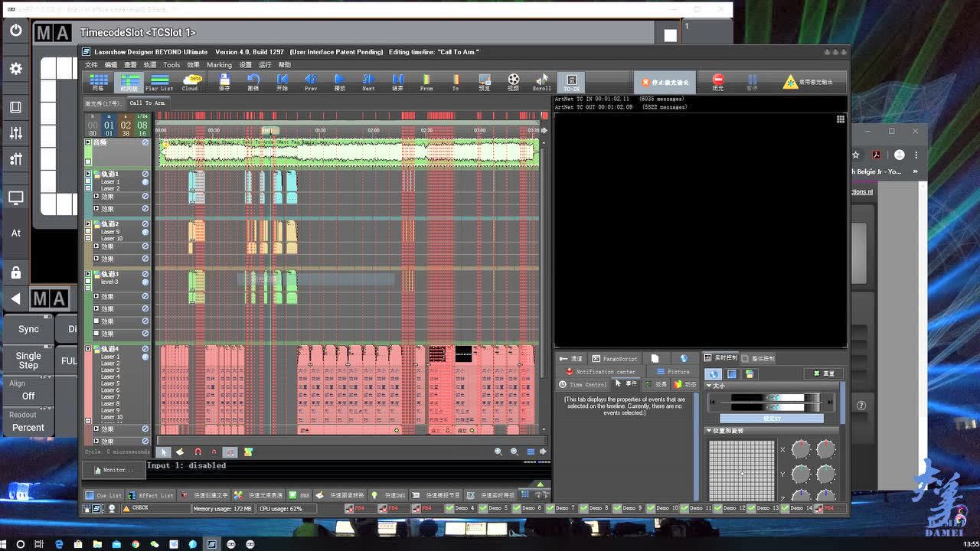Image resolution: width=980 pixels, height=551 pixels.
Task: Click the XY position grid pad
Action: (741, 471)
